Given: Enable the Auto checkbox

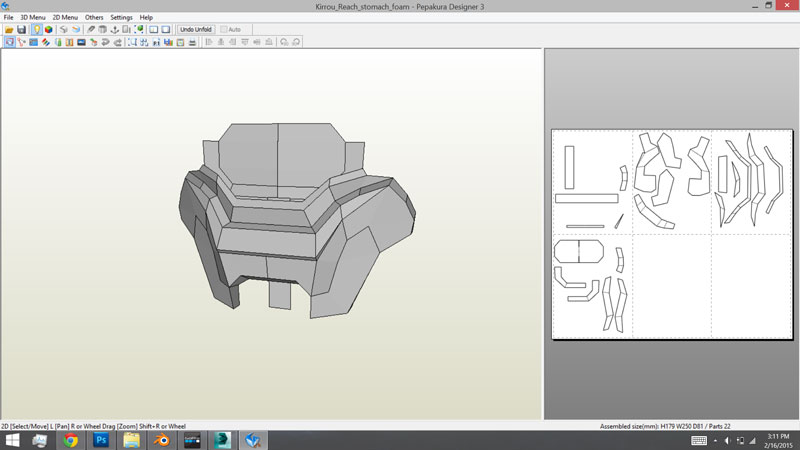Looking at the screenshot, I should pos(223,30).
